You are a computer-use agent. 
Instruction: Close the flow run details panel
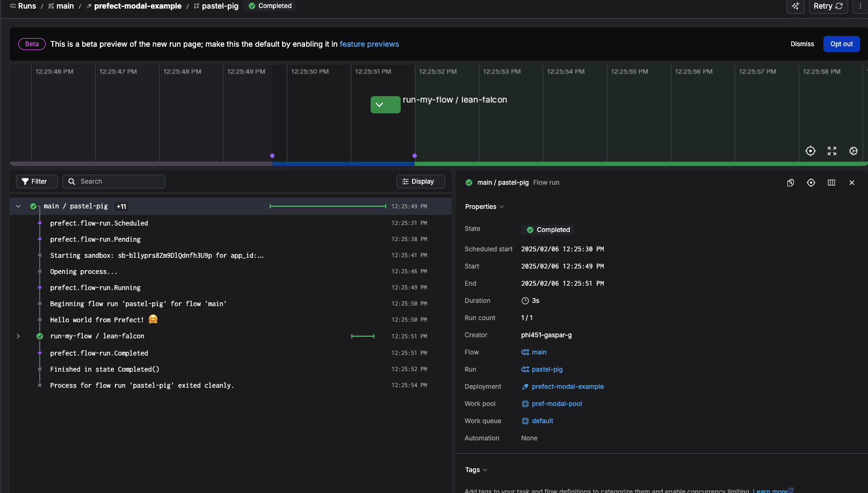852,183
